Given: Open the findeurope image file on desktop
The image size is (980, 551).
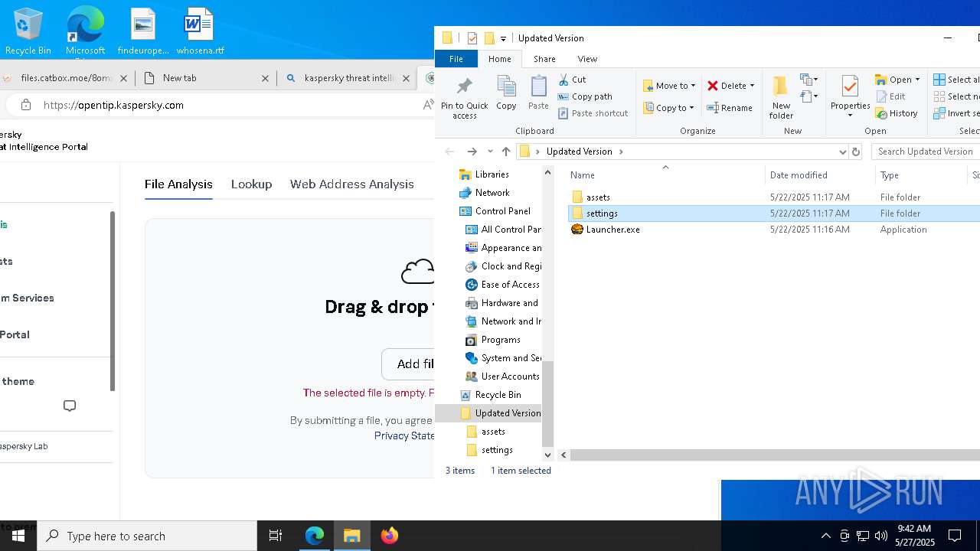Looking at the screenshot, I should click(143, 32).
